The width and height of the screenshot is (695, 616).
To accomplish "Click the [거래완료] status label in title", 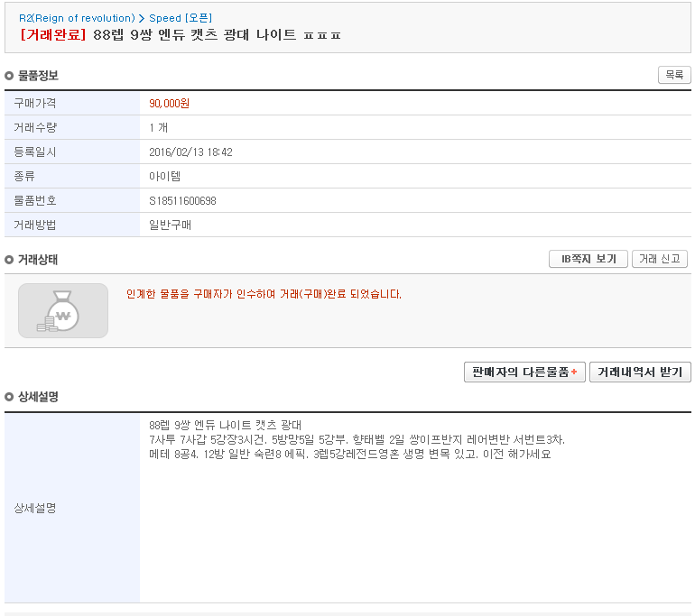I will click(x=52, y=35).
